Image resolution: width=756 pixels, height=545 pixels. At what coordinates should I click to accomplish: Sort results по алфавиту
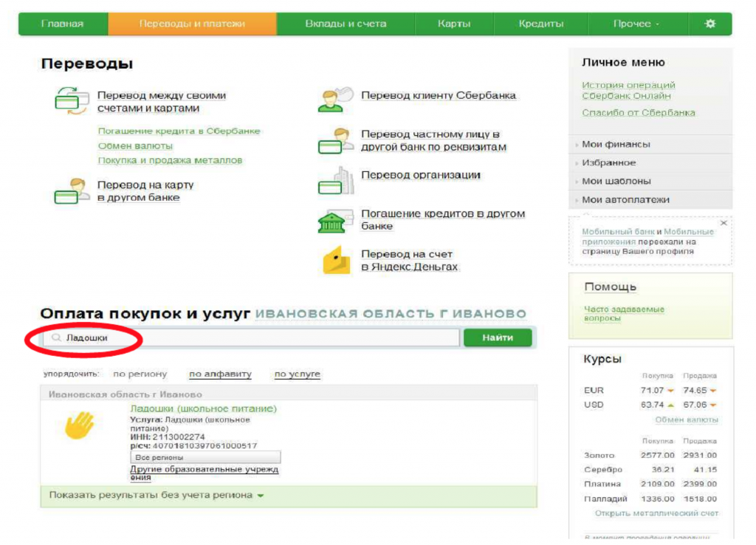[220, 374]
